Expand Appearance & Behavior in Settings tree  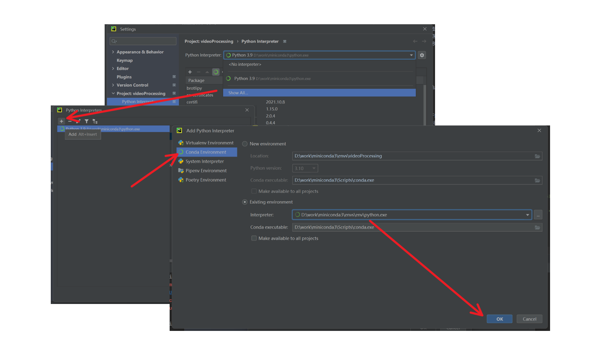pos(113,52)
